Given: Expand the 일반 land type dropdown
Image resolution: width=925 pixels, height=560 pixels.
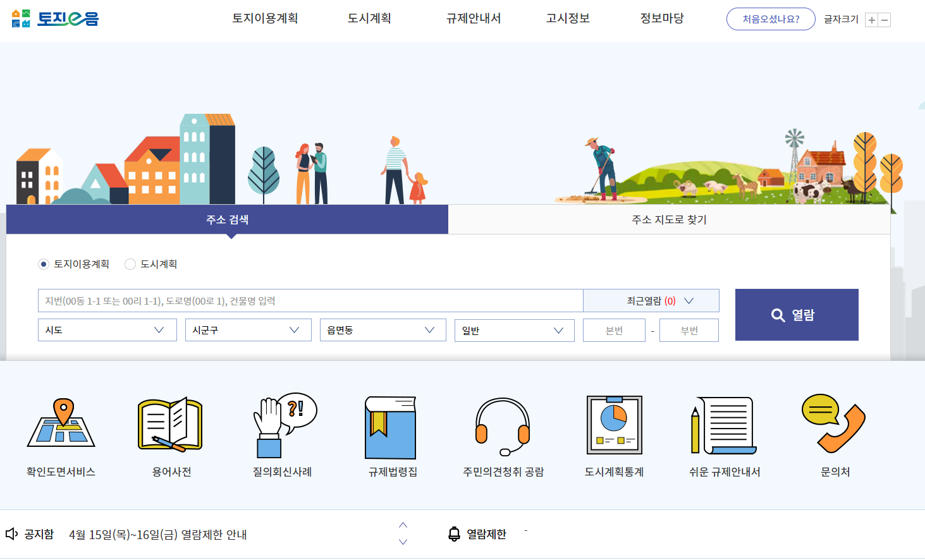Looking at the screenshot, I should tap(515, 330).
